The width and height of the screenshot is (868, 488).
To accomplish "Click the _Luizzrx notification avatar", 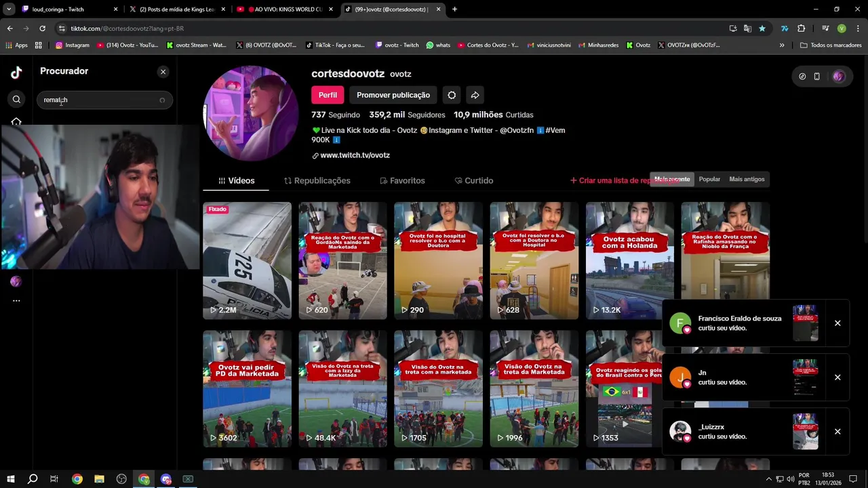I will coord(680,432).
